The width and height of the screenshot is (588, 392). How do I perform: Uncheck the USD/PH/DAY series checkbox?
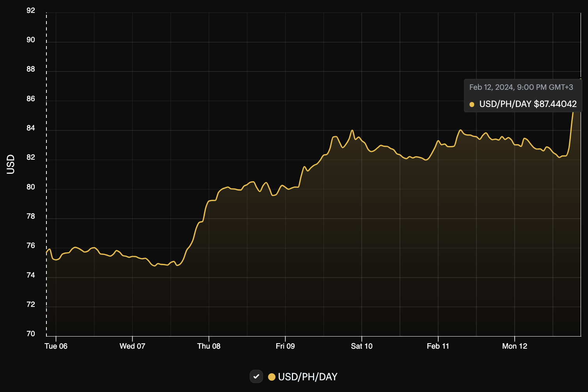pyautogui.click(x=256, y=376)
